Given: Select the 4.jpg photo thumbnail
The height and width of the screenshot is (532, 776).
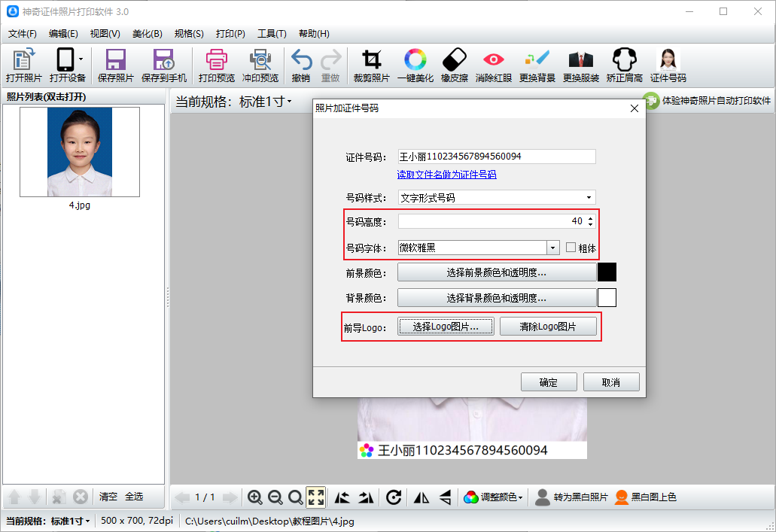Looking at the screenshot, I should [x=79, y=151].
